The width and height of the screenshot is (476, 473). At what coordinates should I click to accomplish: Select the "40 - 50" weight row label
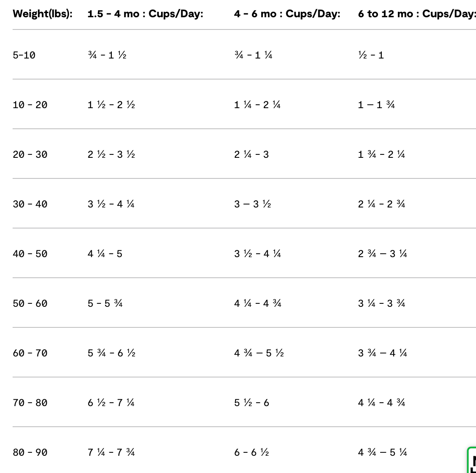click(x=30, y=254)
